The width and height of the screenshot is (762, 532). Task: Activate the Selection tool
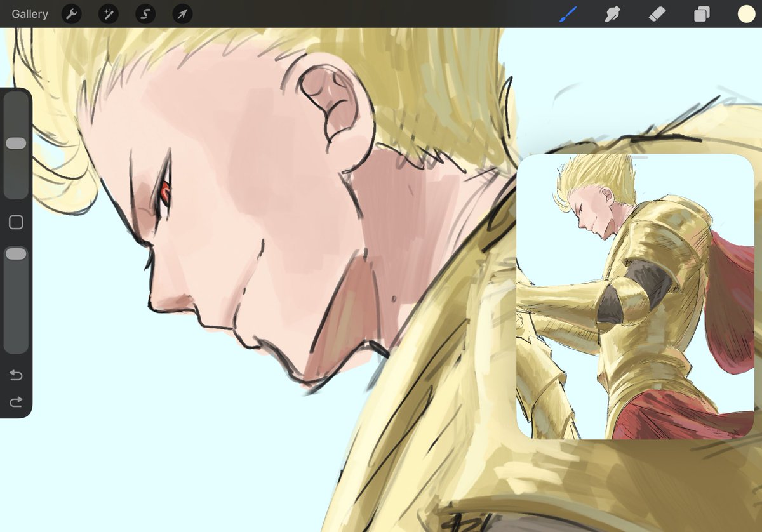145,14
